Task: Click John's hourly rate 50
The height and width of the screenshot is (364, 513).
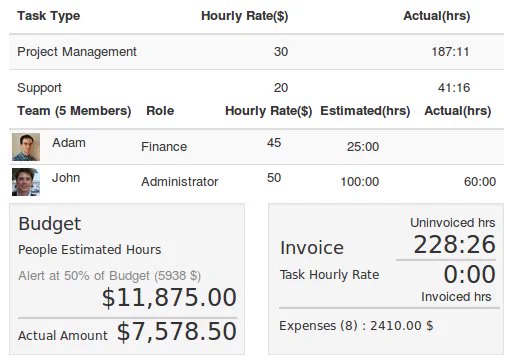Action: [274, 178]
